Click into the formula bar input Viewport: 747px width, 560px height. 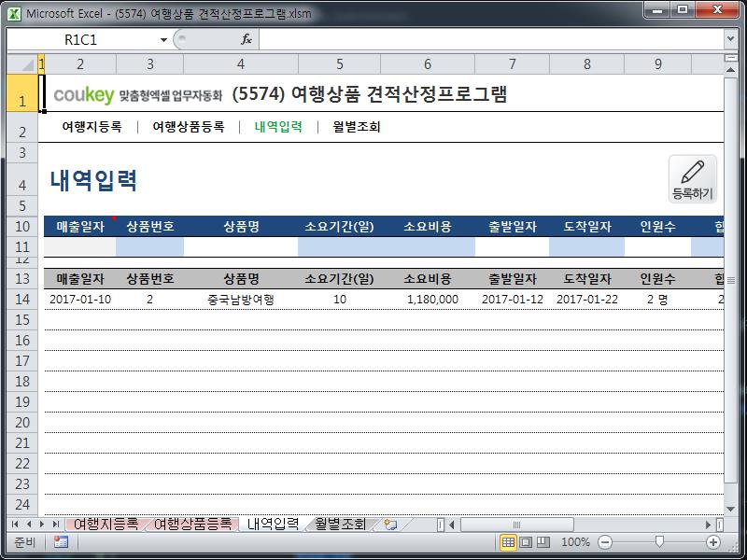click(491, 39)
